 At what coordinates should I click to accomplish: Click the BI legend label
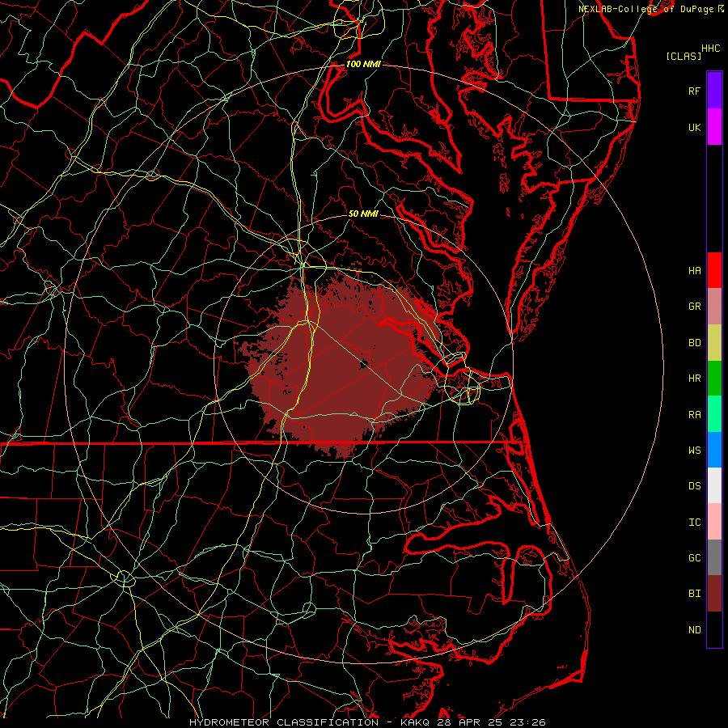pos(694,594)
